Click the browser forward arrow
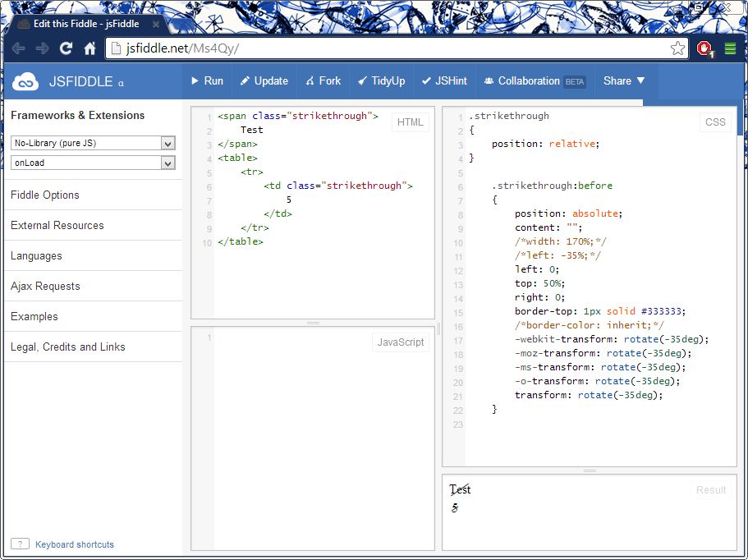 pos(42,48)
